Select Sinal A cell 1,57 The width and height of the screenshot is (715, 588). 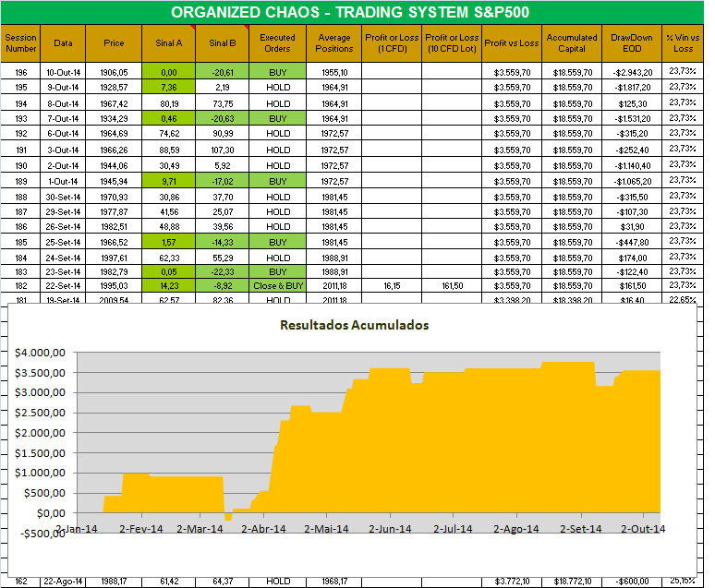[x=169, y=242]
